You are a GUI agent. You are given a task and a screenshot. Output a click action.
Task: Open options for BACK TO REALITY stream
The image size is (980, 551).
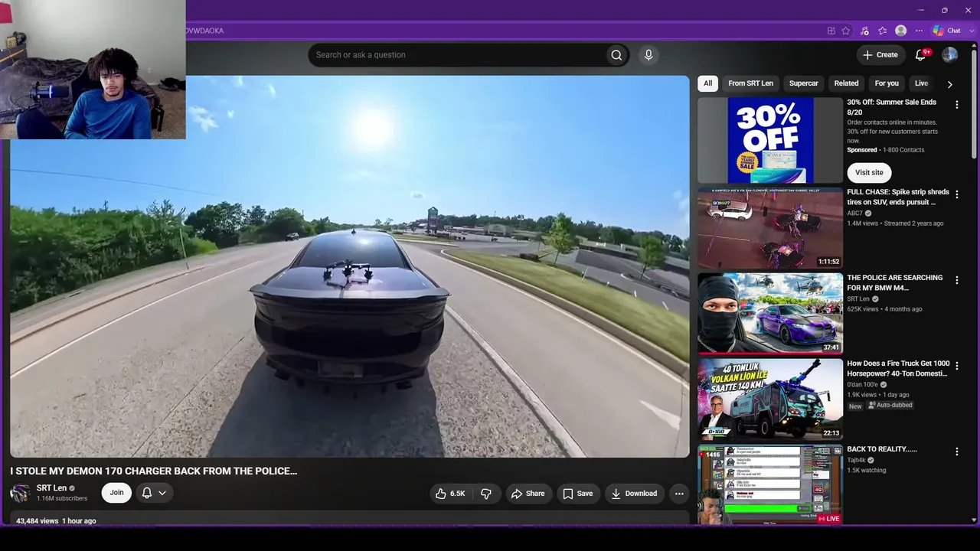(x=956, y=452)
